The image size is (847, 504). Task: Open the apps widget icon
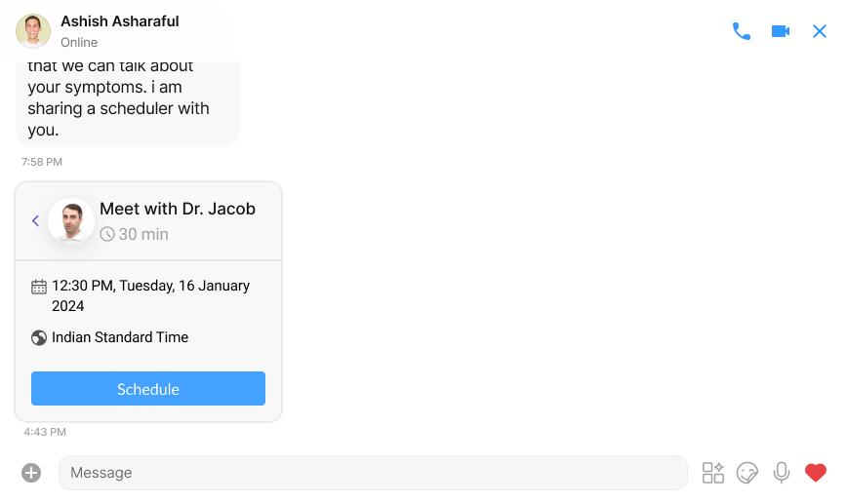(713, 473)
